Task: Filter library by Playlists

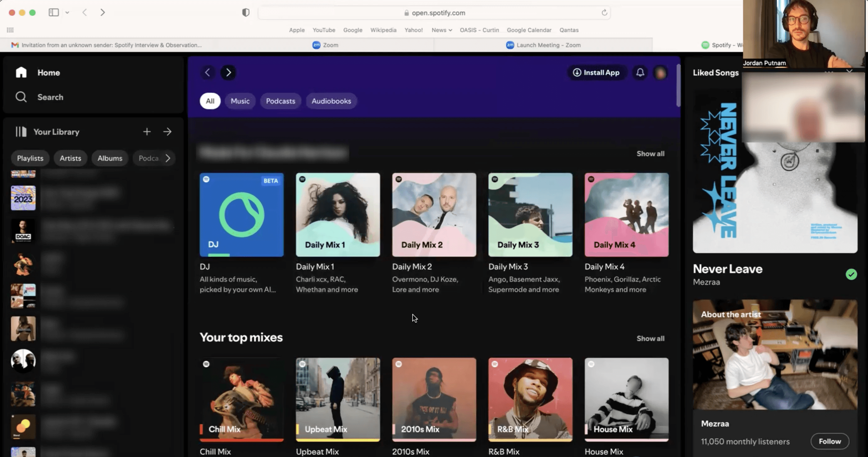Action: tap(30, 158)
